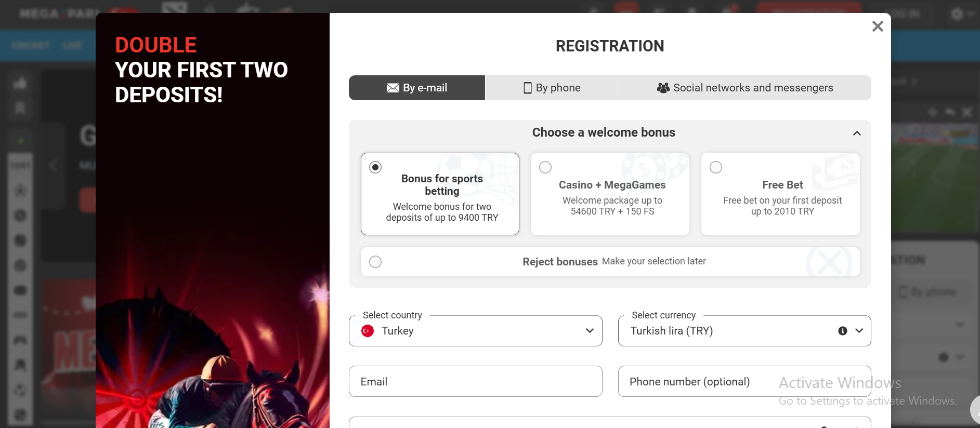Close the registration dialog with the X
Image resolution: width=980 pixels, height=428 pixels.
pos(878,26)
